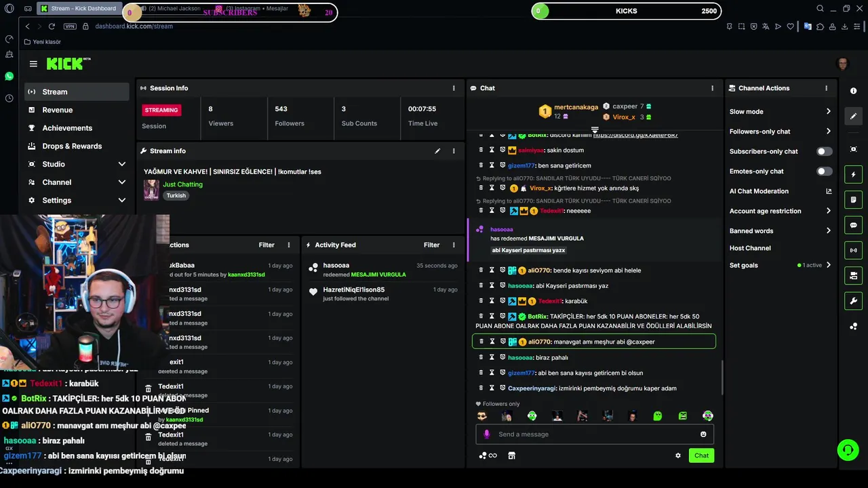The height and width of the screenshot is (488, 868).
Task: Open Drops & Rewards in the sidebar
Action: [x=77, y=146]
